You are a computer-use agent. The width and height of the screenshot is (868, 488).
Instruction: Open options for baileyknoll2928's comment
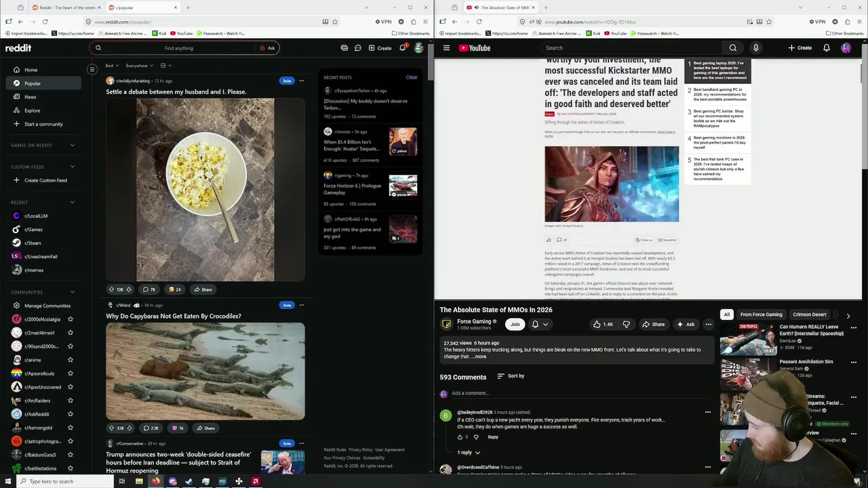(x=707, y=412)
